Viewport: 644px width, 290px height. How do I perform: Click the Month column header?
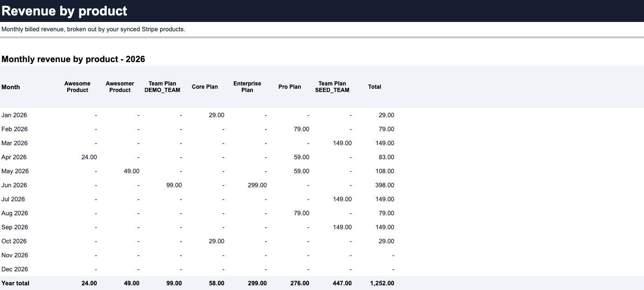click(x=11, y=87)
